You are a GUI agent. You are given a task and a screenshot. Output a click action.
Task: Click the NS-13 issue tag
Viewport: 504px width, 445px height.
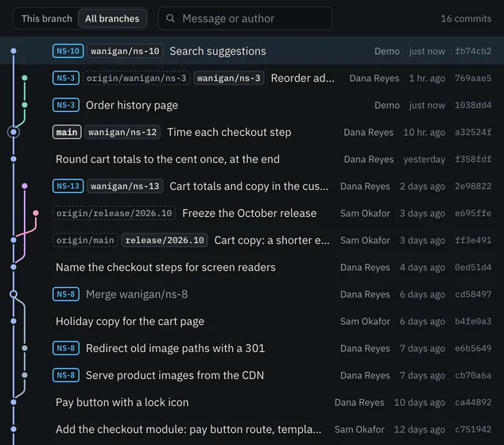(68, 186)
